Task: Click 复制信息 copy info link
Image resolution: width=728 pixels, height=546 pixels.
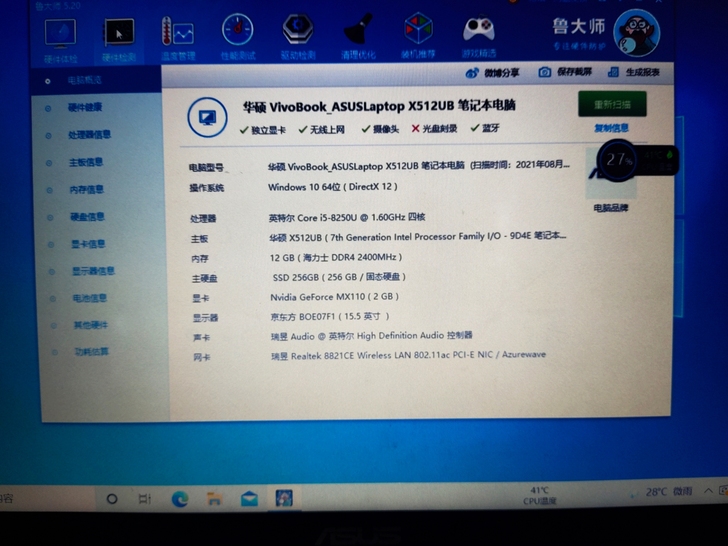Action: coord(611,128)
